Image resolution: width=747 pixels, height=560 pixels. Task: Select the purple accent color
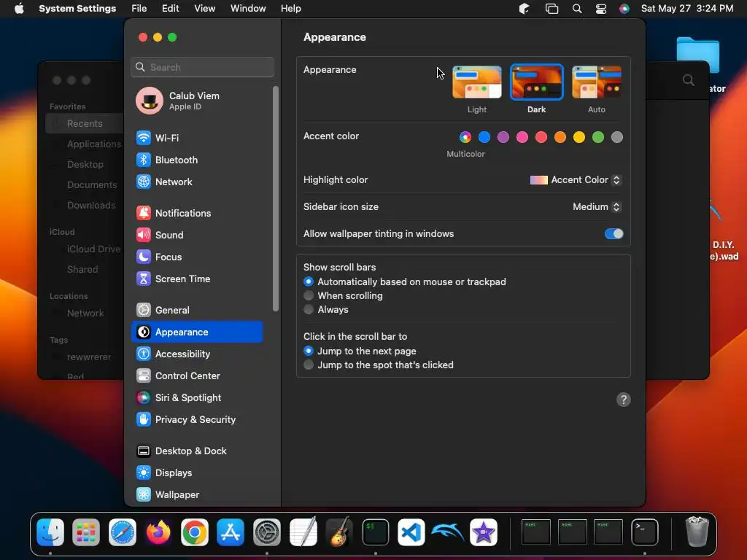[503, 137]
